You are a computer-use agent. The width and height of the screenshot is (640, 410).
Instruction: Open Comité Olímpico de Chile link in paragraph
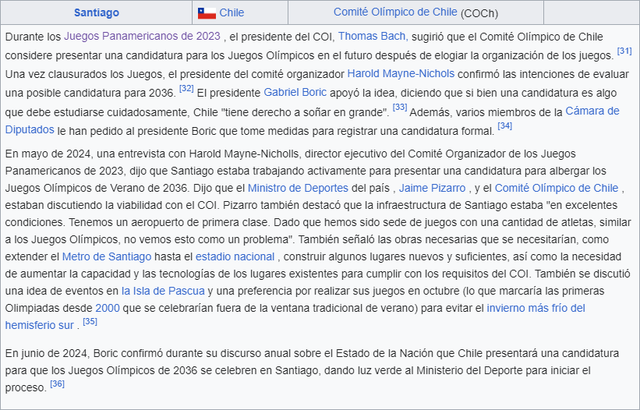click(x=557, y=188)
